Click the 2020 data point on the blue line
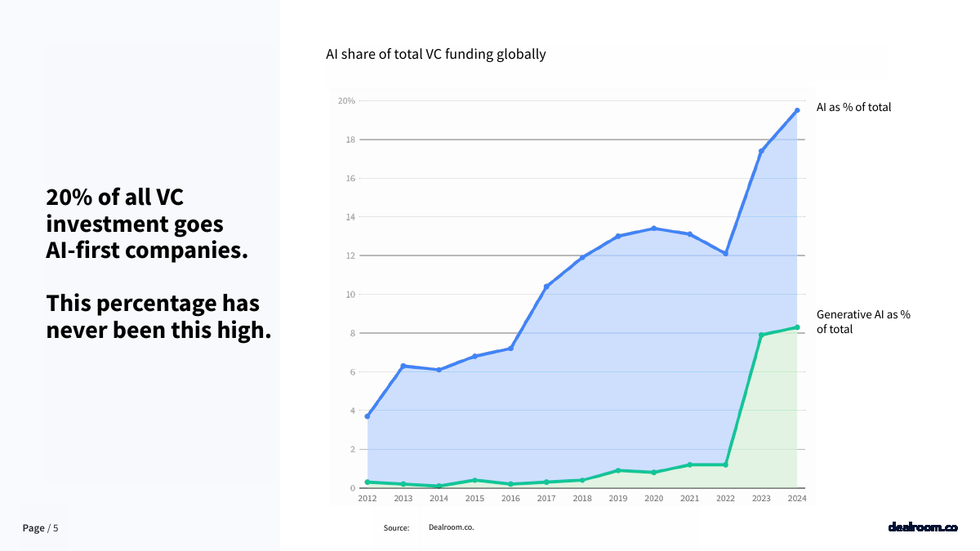This screenshot has width=980, height=551. coord(654,229)
